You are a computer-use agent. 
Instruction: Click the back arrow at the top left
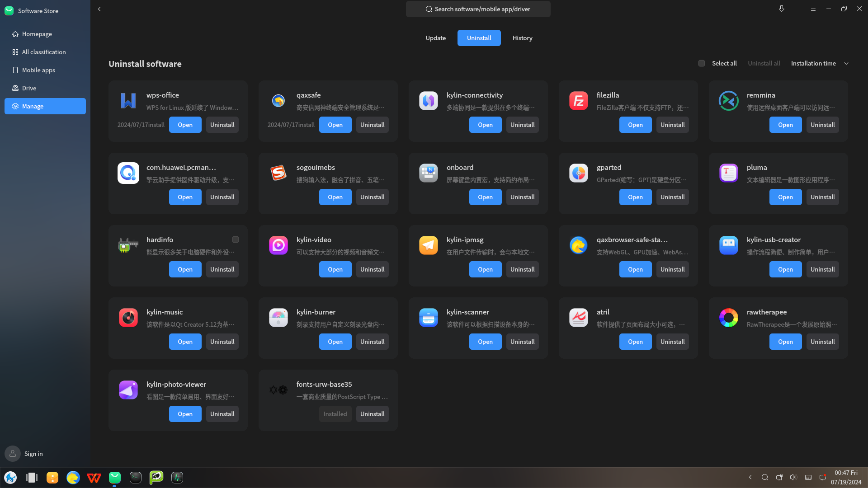pyautogui.click(x=99, y=9)
